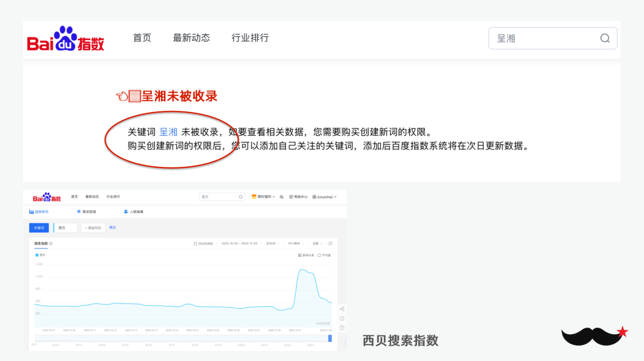Viewport: 644px width, 361px height.
Task: Click the 添加对比 button
Action: pyautogui.click(x=93, y=228)
